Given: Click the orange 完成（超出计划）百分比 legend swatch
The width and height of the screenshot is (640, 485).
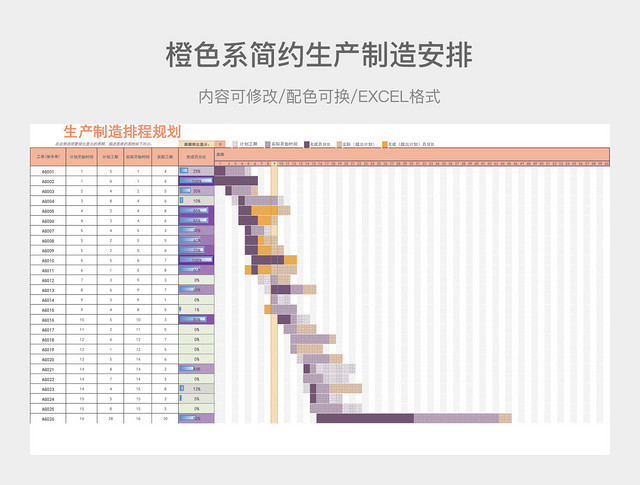Looking at the screenshot, I should 384,144.
